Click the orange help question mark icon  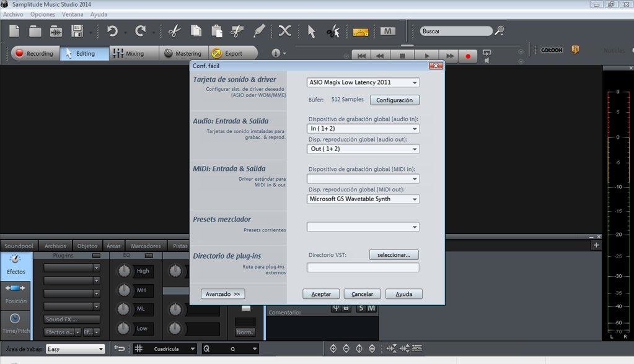click(575, 50)
